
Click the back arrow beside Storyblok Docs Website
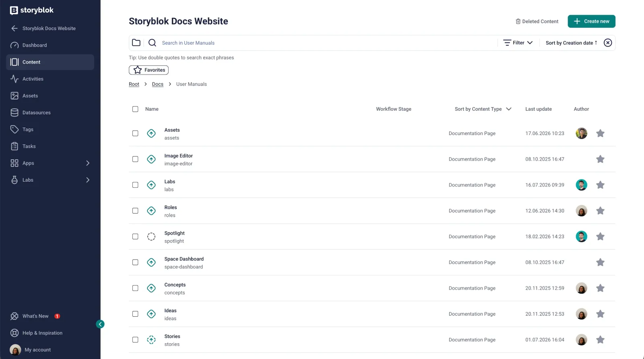[x=14, y=28]
